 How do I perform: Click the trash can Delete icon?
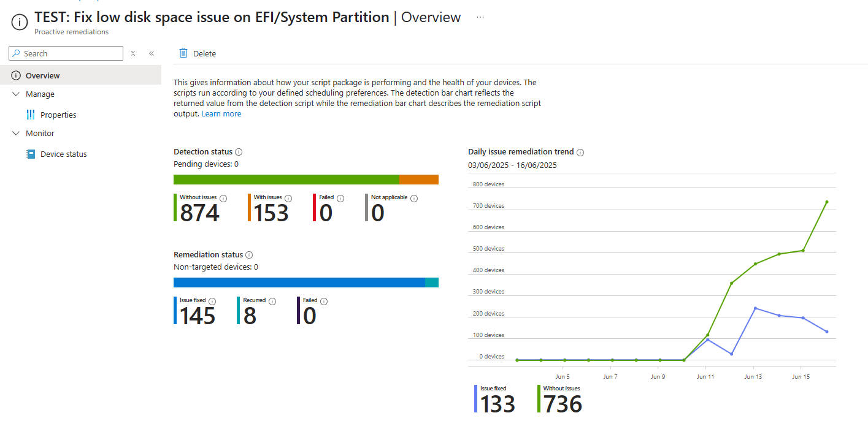point(183,53)
